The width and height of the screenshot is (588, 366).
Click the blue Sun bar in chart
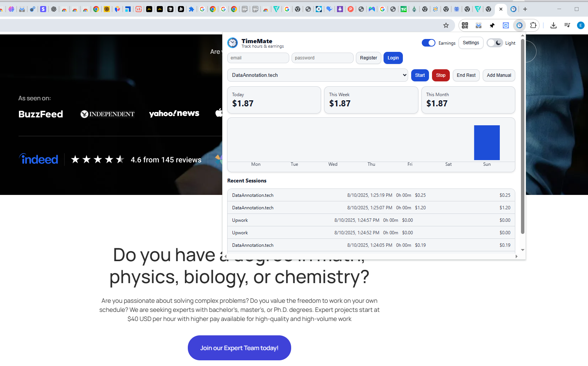487,143
